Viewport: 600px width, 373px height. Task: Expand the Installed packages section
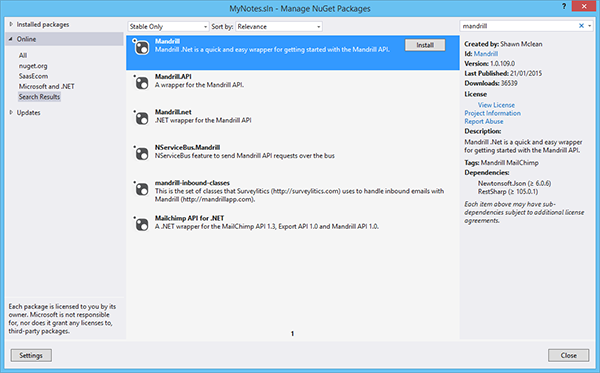(x=11, y=24)
